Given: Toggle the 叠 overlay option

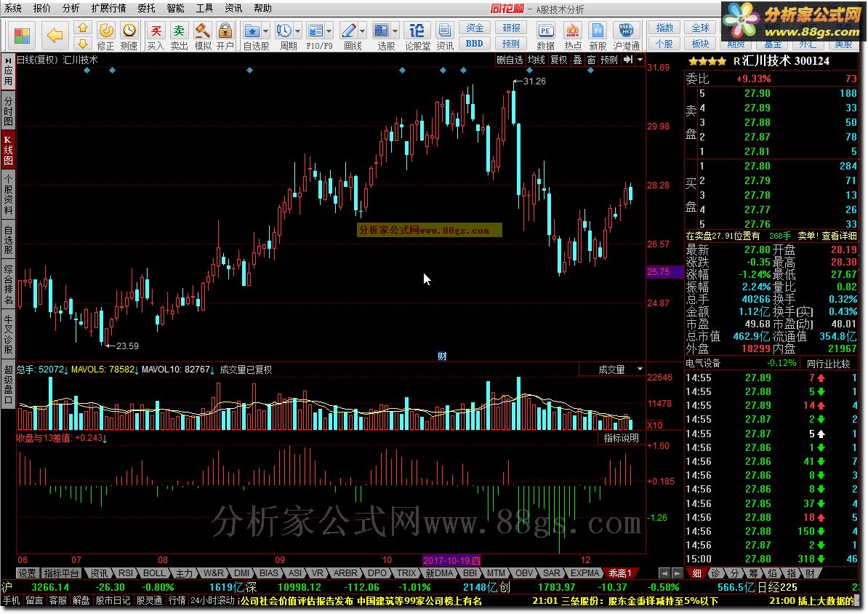Looking at the screenshot, I should pyautogui.click(x=577, y=60).
